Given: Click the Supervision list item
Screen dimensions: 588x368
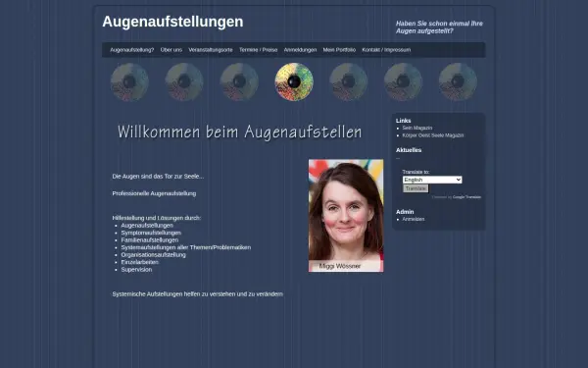Looking at the screenshot, I should (x=136, y=270).
